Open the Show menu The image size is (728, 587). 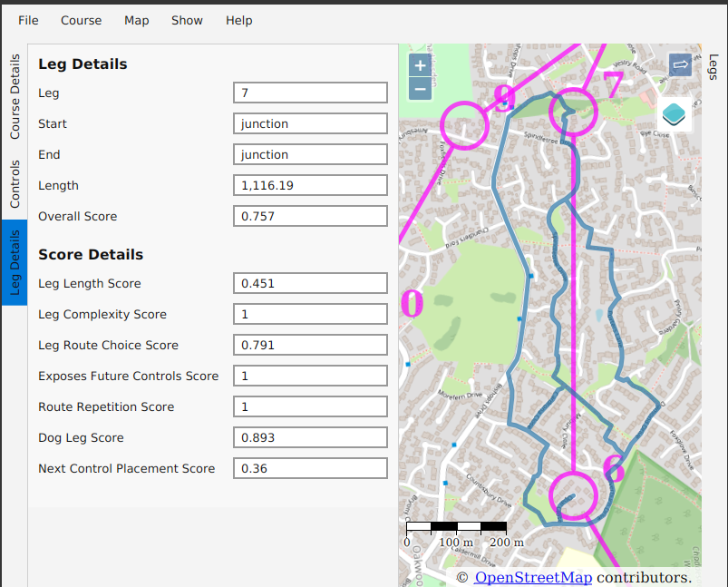(187, 20)
